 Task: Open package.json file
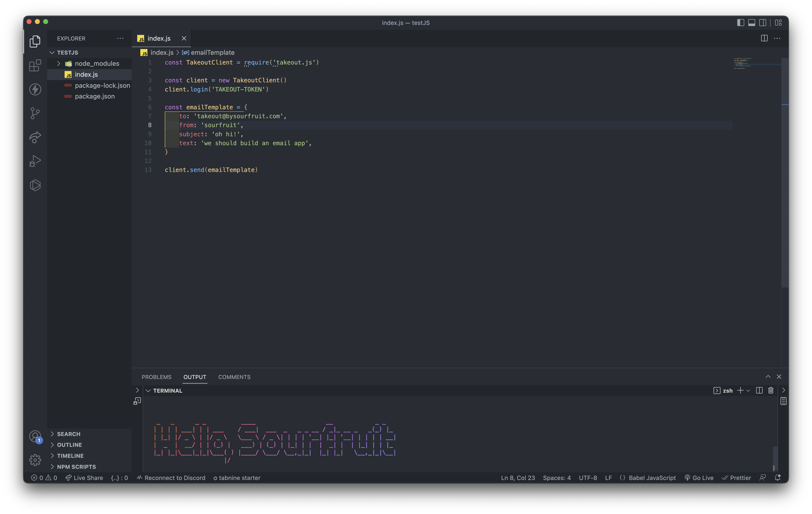(89, 96)
